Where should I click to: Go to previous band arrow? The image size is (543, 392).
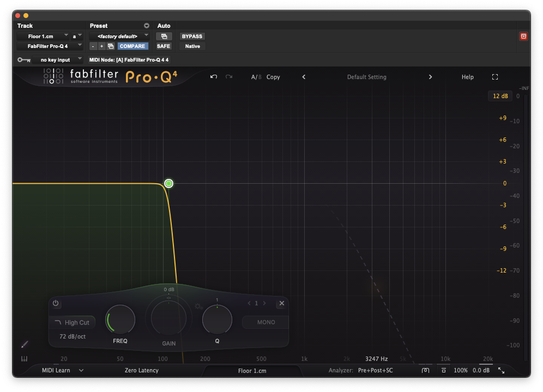(249, 303)
